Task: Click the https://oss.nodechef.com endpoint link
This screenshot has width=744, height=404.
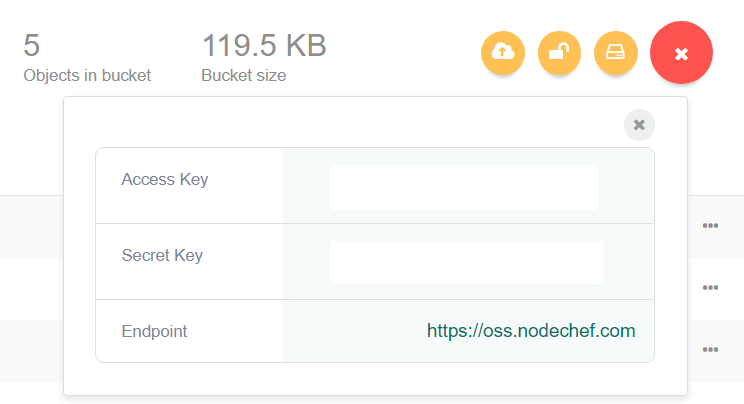Action: [x=531, y=330]
